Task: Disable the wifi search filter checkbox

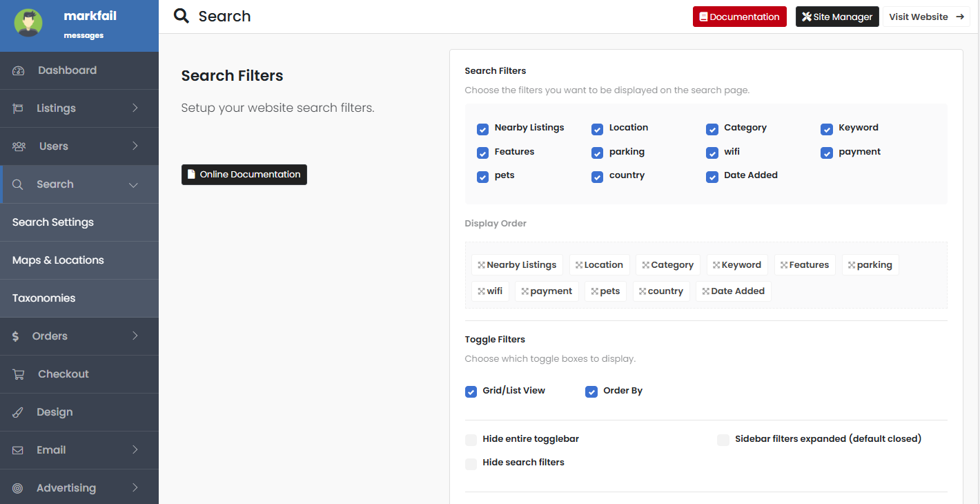Action: [x=712, y=153]
